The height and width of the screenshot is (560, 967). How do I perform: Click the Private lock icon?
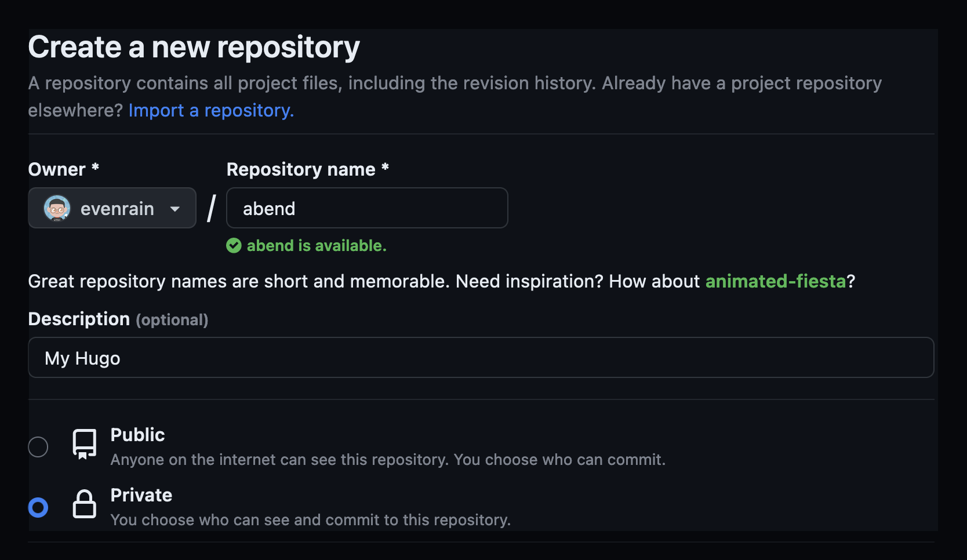[x=84, y=504]
